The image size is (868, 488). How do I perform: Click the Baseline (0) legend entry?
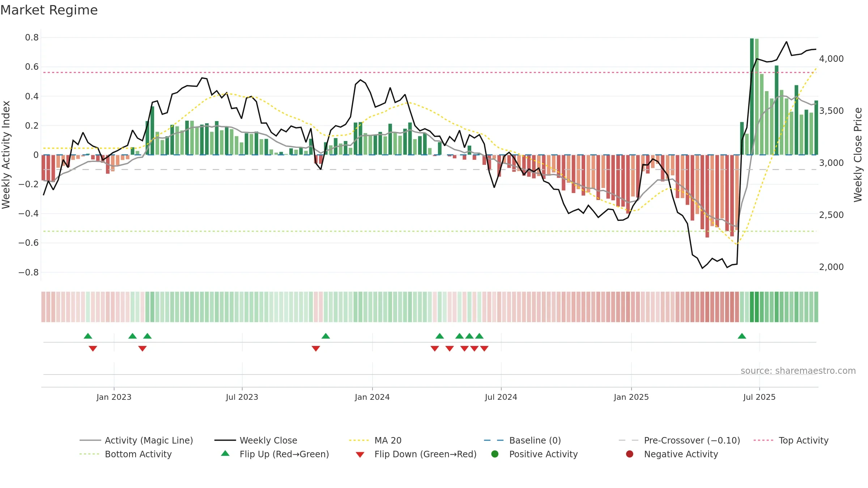click(x=522, y=440)
